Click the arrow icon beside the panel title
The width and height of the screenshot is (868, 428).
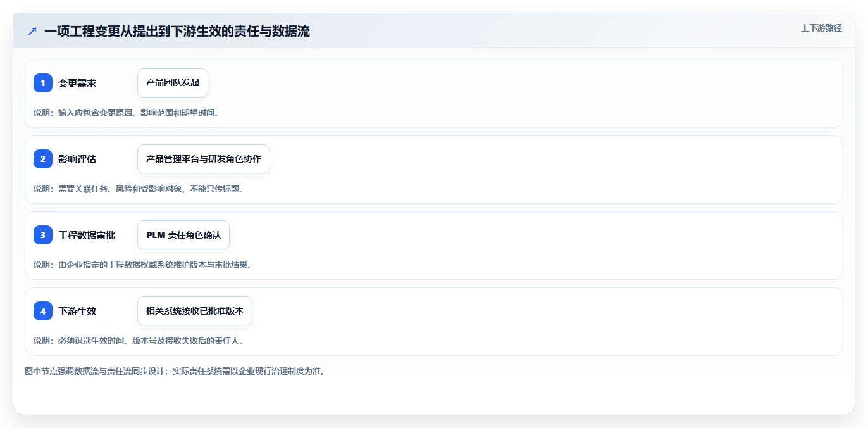coord(32,32)
